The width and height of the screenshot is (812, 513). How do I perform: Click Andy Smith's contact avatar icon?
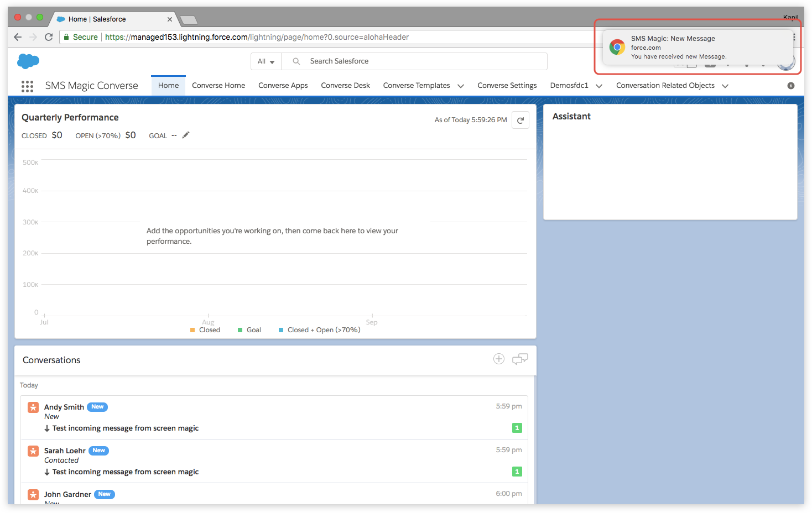33,407
